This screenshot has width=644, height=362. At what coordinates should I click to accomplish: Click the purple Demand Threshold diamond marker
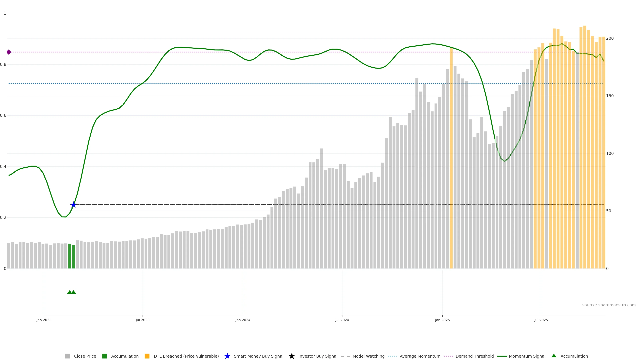point(9,52)
